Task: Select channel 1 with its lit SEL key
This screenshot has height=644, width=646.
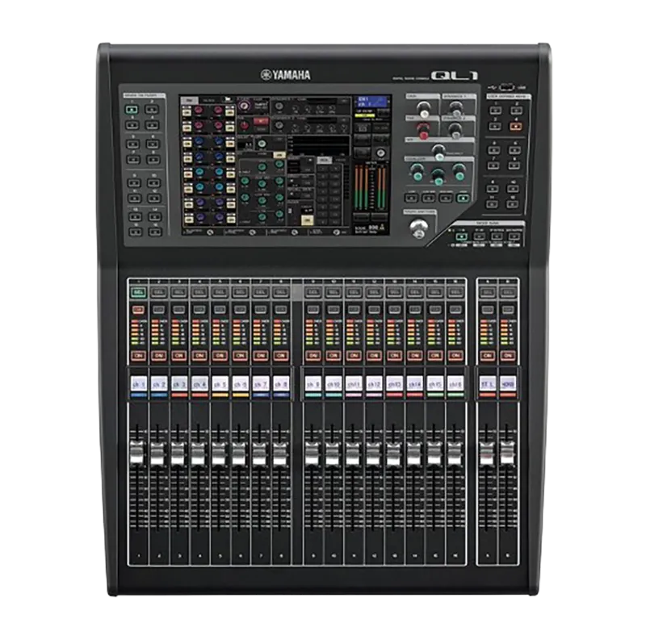Action: click(x=138, y=292)
